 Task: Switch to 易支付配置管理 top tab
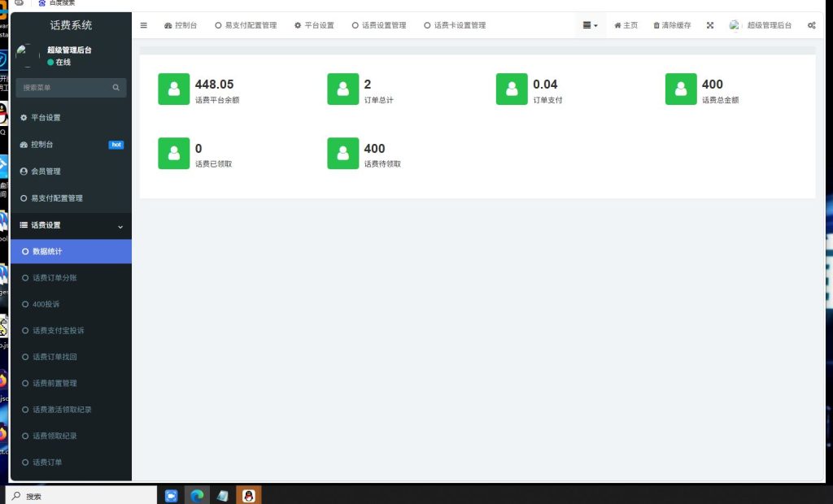coord(246,25)
